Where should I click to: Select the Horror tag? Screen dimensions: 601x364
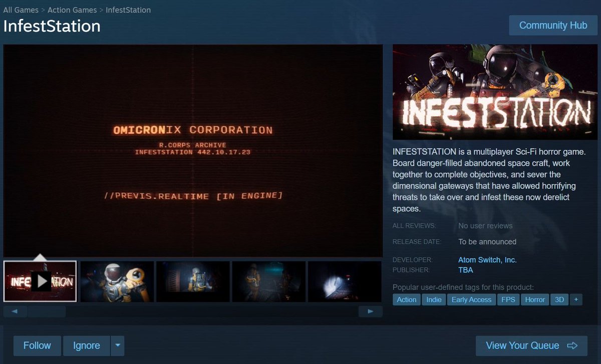pos(535,299)
